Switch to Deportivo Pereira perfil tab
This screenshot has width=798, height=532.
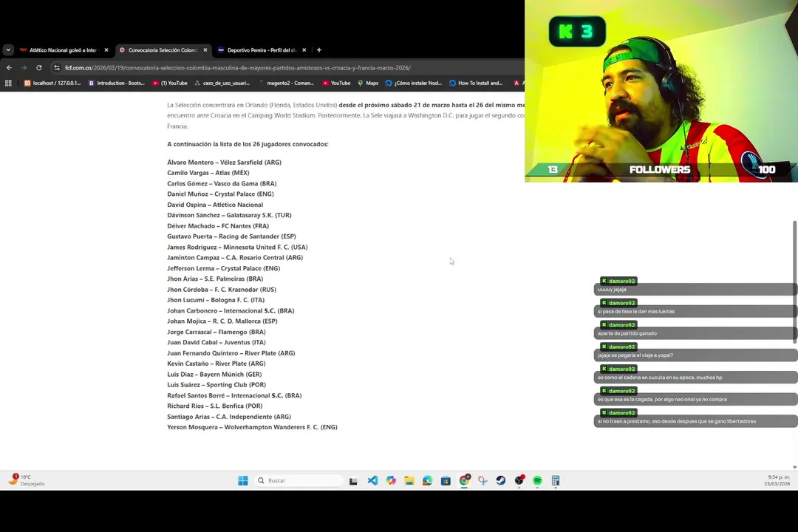coord(262,50)
